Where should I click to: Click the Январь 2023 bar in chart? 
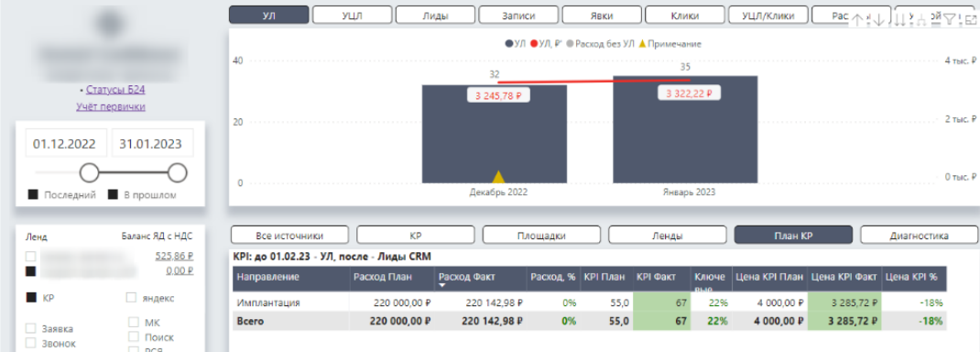(685, 129)
